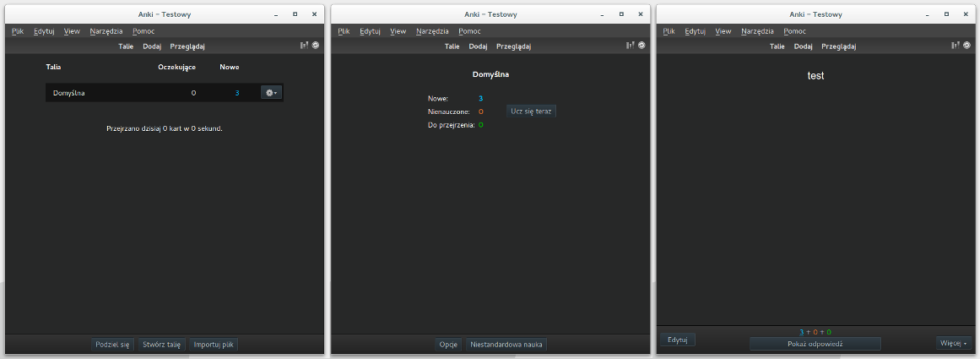Open Edytuj menu in middle window
This screenshot has width=980, height=359.
coord(371,31)
